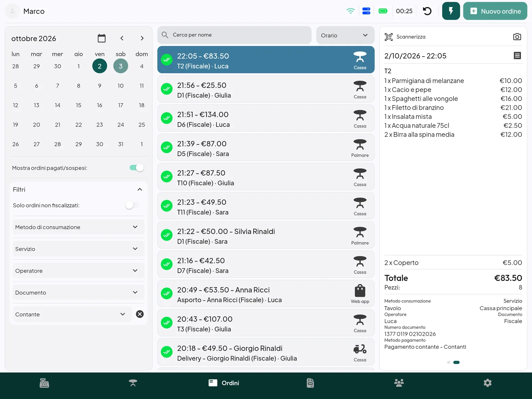The width and height of the screenshot is (532, 399).
Task: Click the receipt icon next to order date
Action: (x=517, y=56)
